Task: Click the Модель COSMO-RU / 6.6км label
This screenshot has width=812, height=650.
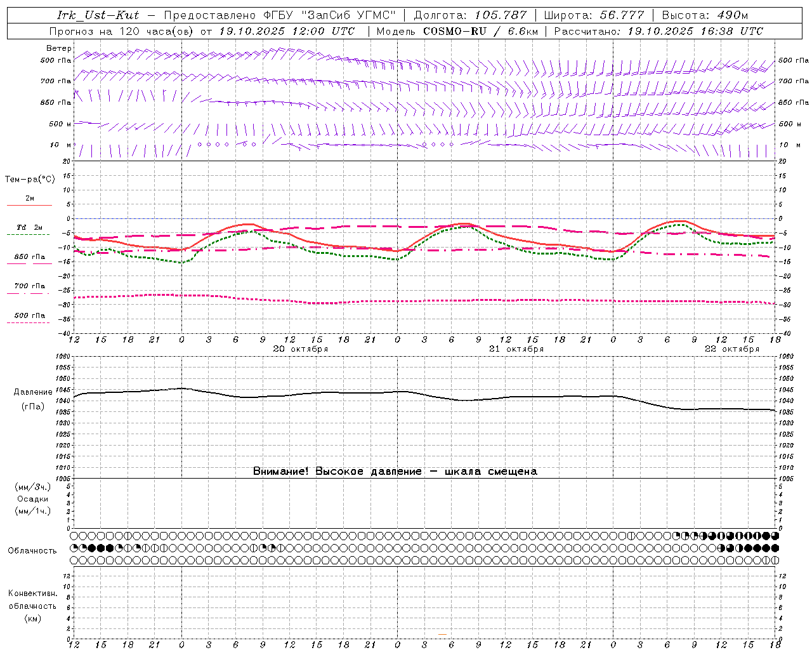Action: click(x=457, y=31)
